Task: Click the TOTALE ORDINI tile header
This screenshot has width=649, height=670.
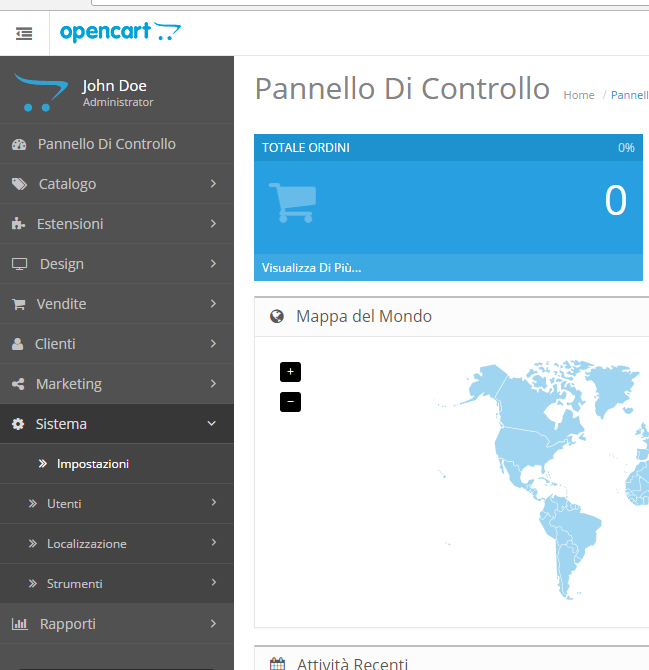Action: [448, 148]
